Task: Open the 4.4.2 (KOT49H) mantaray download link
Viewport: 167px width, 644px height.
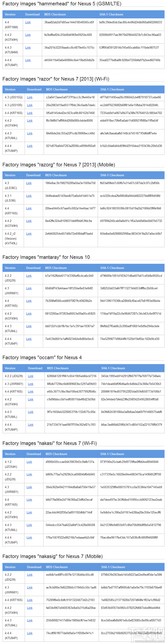Action: tap(29, 313)
